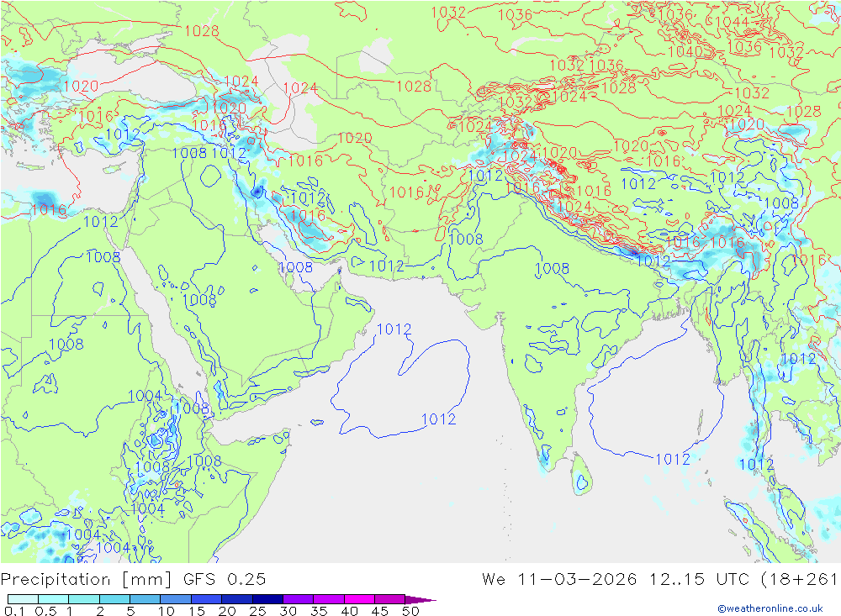The image size is (841, 616).
Task: Click the '0.1' legend scale value
Action: click(x=14, y=611)
